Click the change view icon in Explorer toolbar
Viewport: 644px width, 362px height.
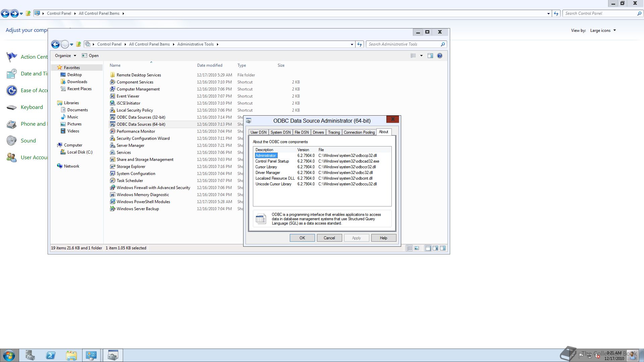click(x=413, y=56)
